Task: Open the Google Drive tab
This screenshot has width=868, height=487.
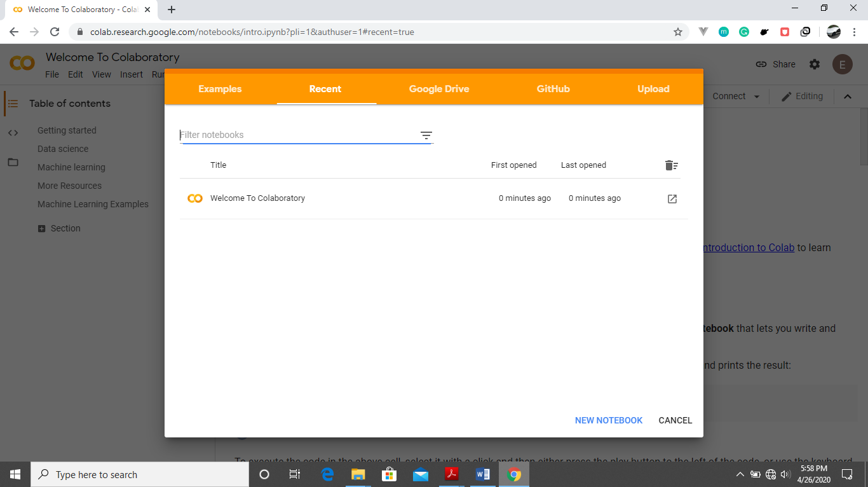Action: [x=439, y=89]
